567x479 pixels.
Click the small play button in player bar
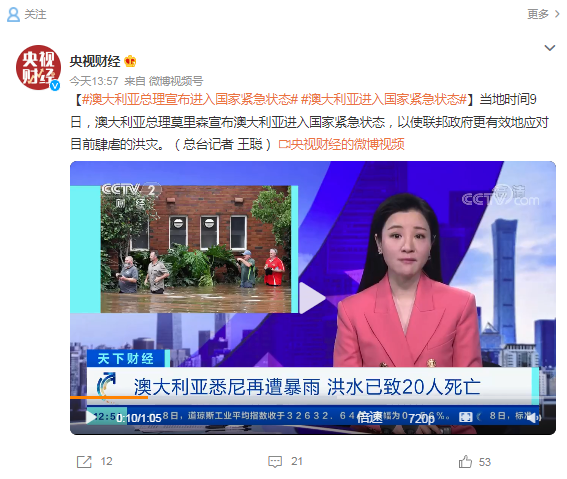(91, 417)
